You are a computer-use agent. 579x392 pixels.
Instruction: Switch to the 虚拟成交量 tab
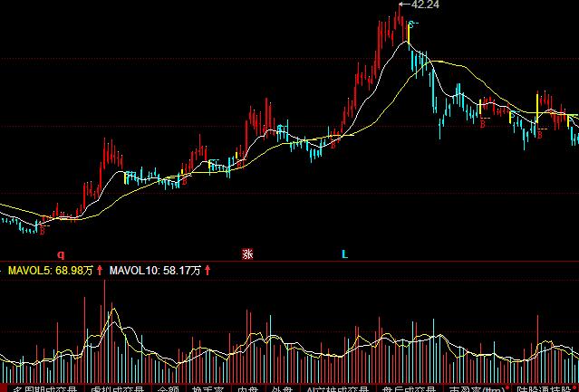coord(119,389)
